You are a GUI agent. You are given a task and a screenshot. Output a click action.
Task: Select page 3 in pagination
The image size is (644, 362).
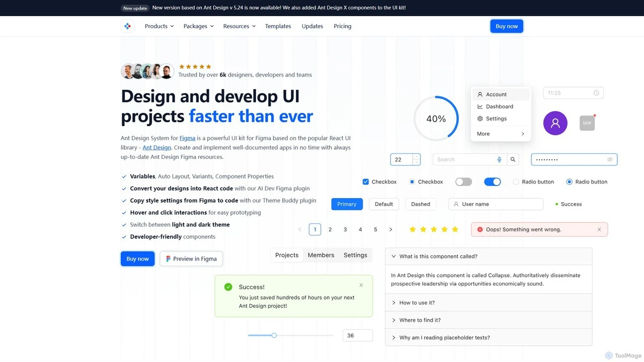pyautogui.click(x=345, y=229)
